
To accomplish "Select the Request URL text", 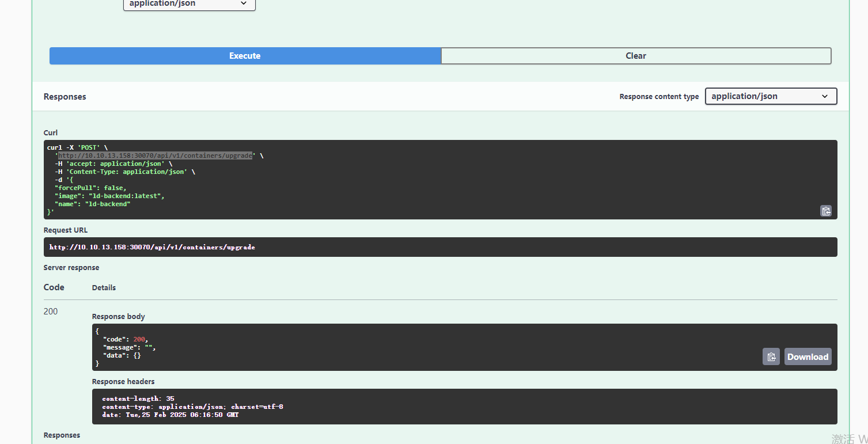I will pyautogui.click(x=152, y=247).
